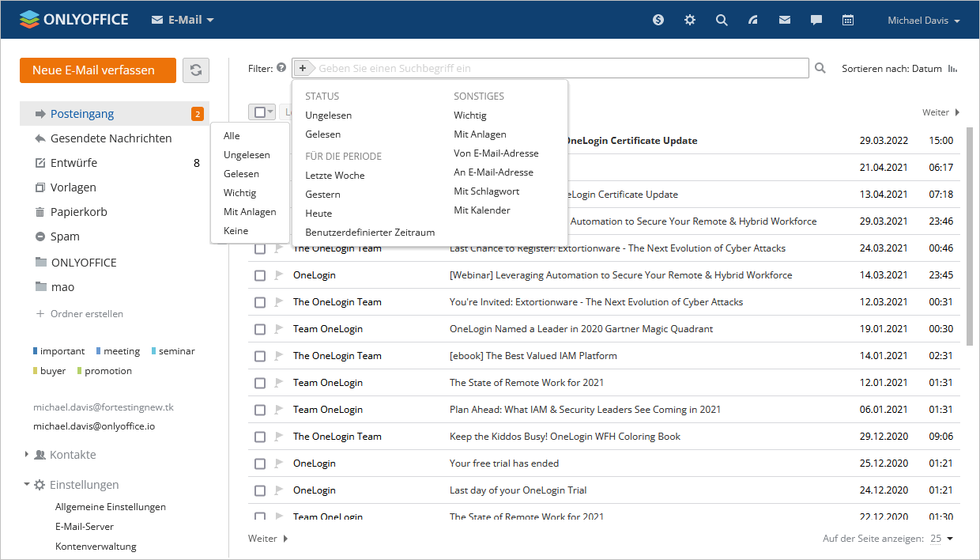Viewport: 980px width, 560px height.
Task: Select the 'promotion' tag
Action: coord(104,371)
